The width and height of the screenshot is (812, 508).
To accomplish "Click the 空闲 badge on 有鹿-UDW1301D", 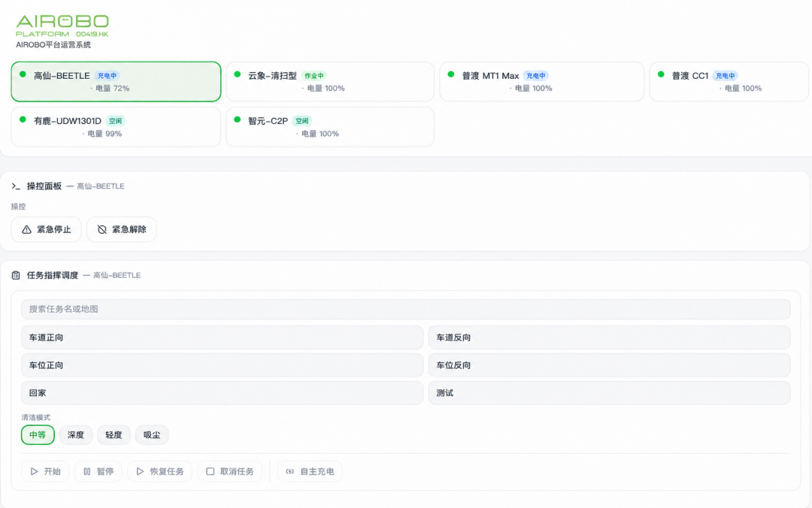I will [x=116, y=121].
